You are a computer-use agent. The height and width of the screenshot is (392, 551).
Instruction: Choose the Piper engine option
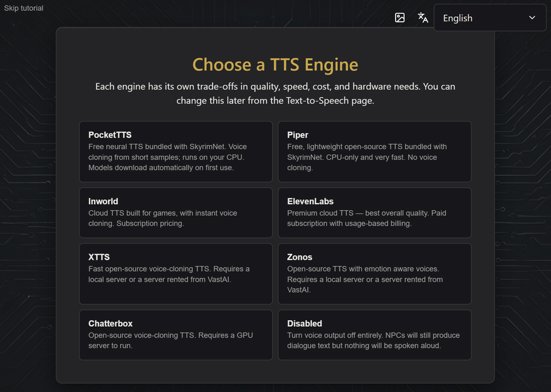pyautogui.click(x=375, y=152)
